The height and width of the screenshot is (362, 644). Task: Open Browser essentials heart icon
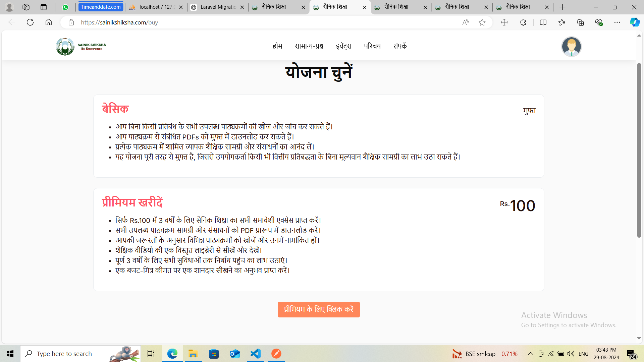pyautogui.click(x=599, y=22)
